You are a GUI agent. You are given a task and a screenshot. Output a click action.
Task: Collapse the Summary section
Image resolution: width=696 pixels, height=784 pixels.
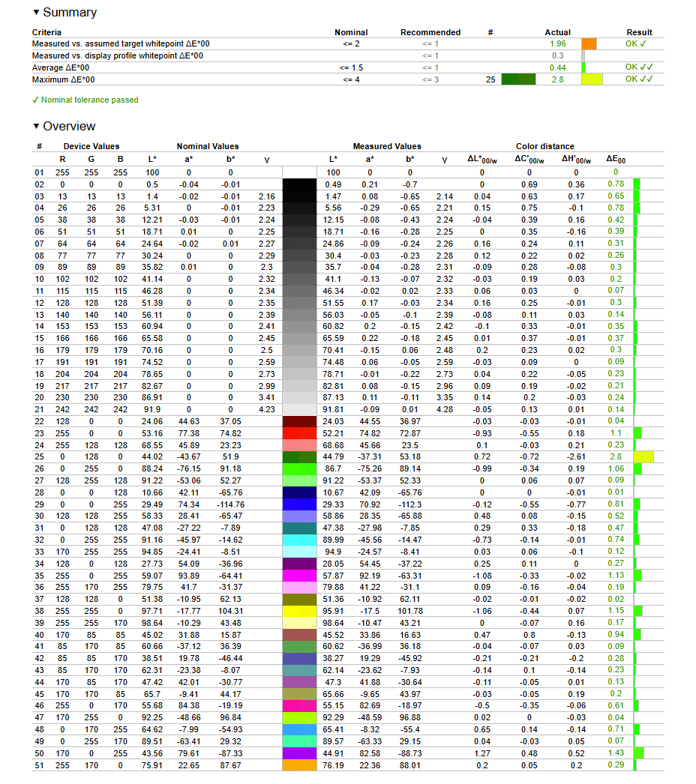click(36, 12)
